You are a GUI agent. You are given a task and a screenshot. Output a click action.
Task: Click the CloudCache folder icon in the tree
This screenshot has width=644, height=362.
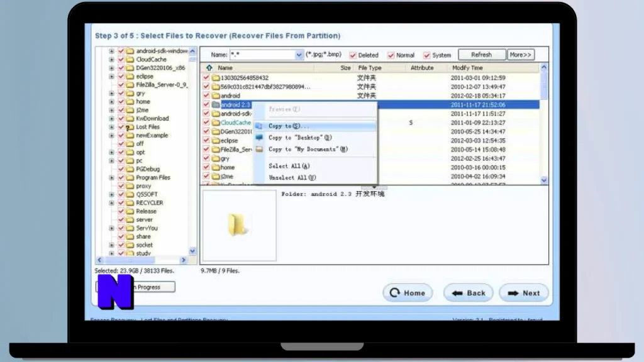coord(130,60)
